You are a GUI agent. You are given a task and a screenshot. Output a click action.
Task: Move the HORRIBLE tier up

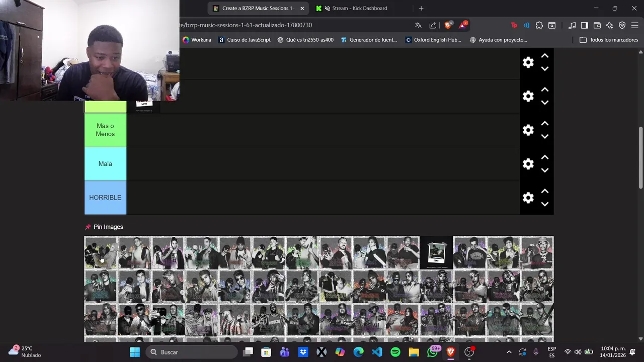(x=544, y=191)
